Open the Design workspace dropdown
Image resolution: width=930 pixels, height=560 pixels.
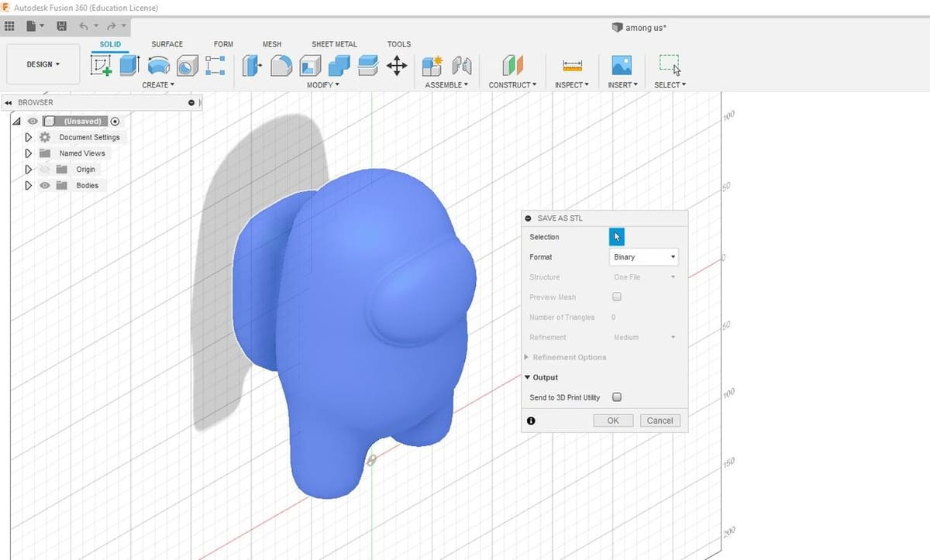point(43,64)
